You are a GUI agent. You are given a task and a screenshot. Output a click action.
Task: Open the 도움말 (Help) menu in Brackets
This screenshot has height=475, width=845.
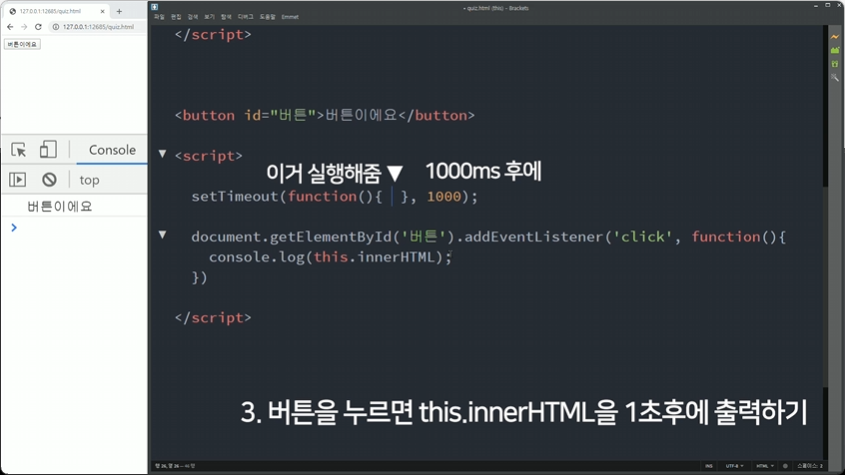click(267, 17)
